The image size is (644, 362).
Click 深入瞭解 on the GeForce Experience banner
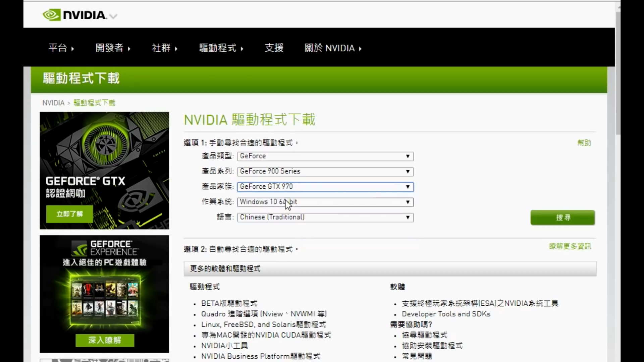(x=105, y=340)
